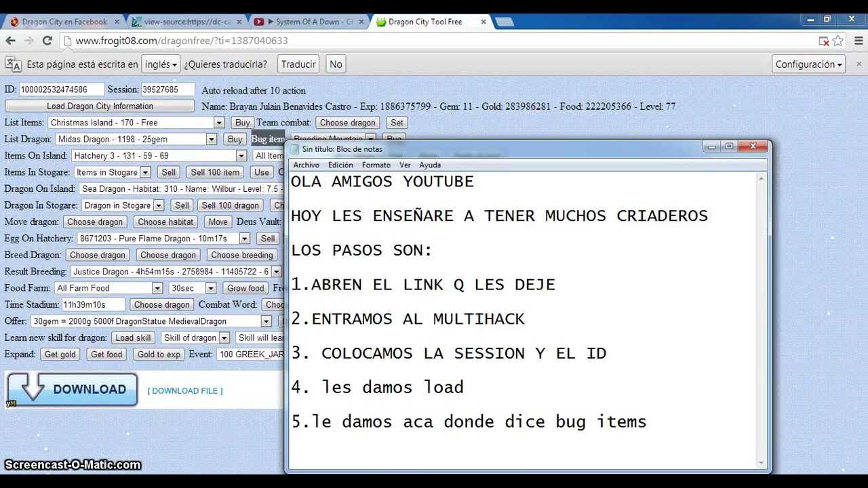Reload the page with the refresh icon
Image resolution: width=868 pixels, height=488 pixels.
click(x=47, y=41)
